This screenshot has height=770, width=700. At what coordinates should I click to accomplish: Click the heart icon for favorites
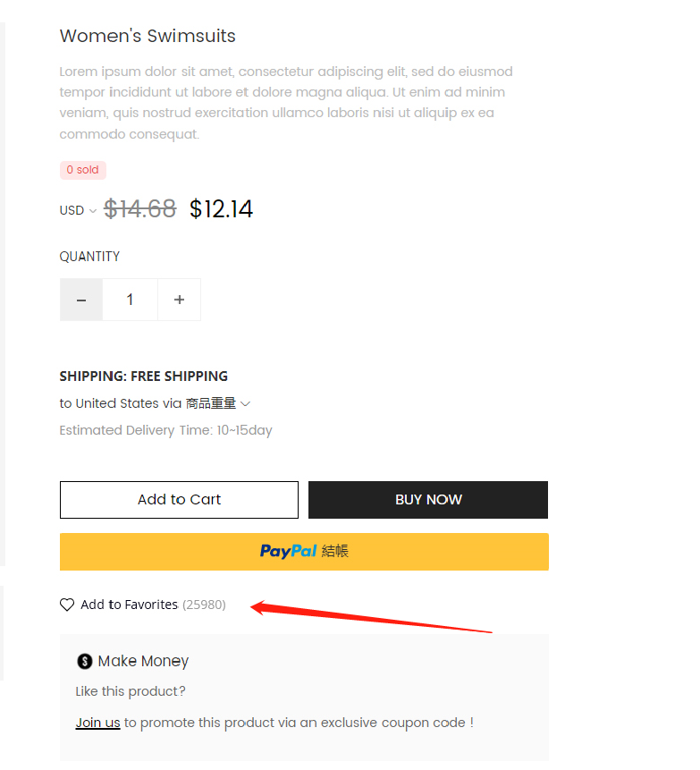67,605
